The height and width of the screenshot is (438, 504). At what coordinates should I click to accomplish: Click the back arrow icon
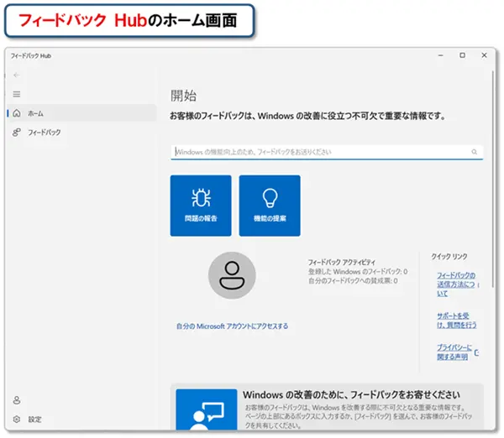tap(17, 76)
